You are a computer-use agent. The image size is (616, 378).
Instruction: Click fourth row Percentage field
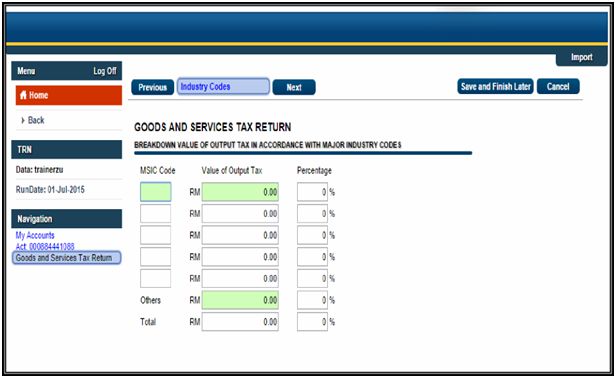point(312,257)
